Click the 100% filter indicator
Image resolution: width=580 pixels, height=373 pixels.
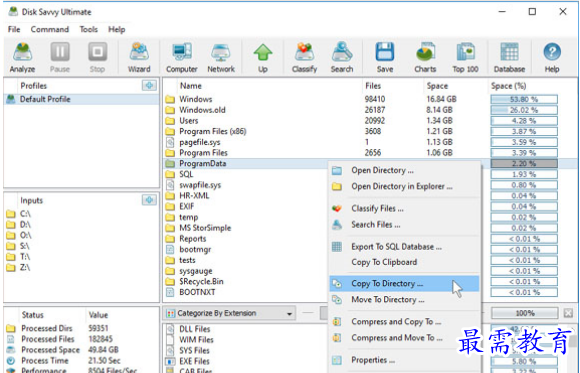coord(524,313)
